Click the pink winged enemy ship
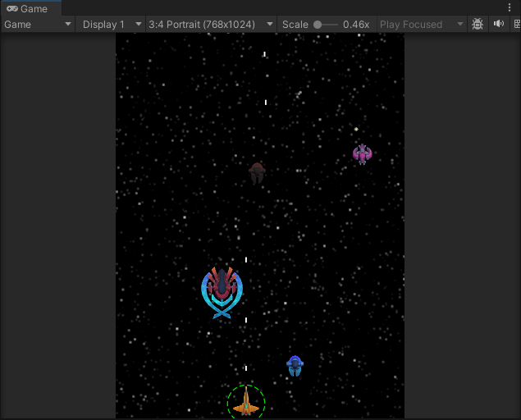The height and width of the screenshot is (420, 521). [x=362, y=154]
